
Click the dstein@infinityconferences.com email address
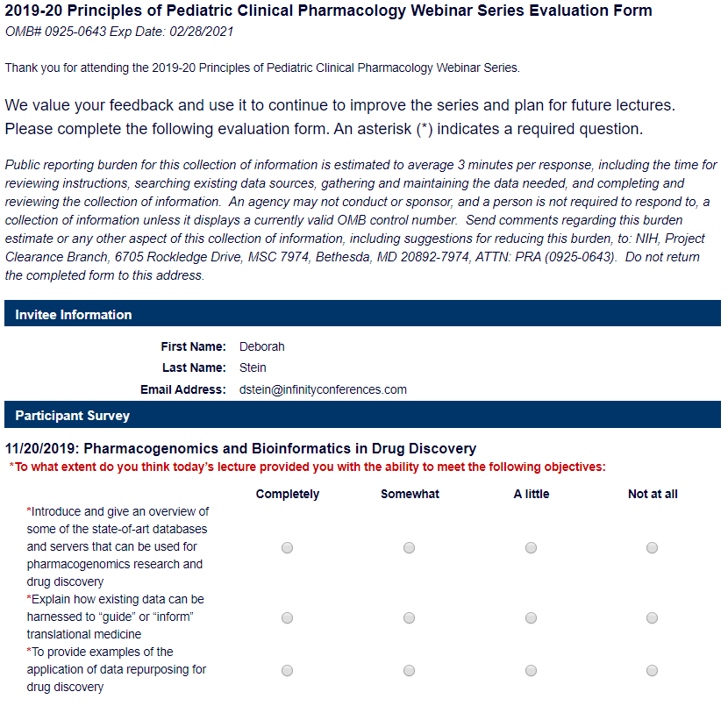coord(323,389)
